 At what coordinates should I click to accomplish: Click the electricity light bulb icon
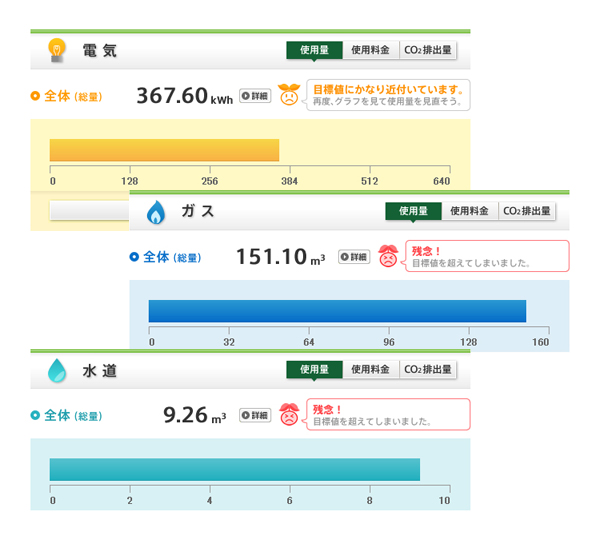point(57,50)
